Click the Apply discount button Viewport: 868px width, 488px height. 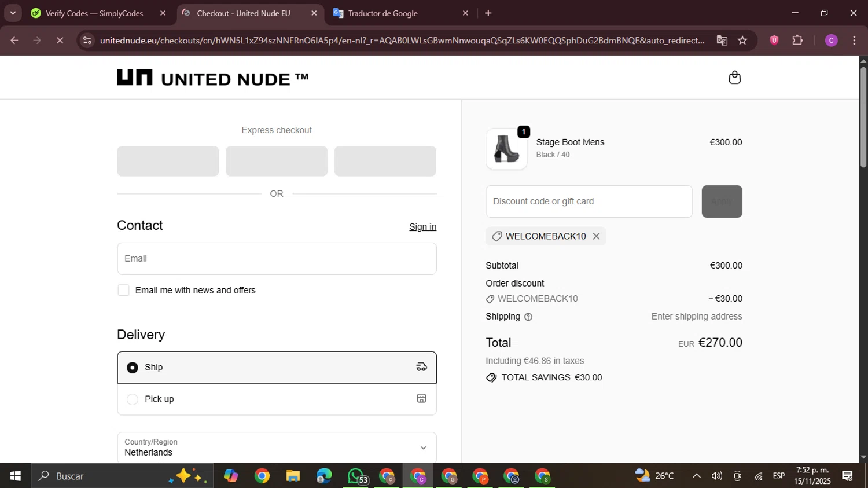(x=722, y=201)
